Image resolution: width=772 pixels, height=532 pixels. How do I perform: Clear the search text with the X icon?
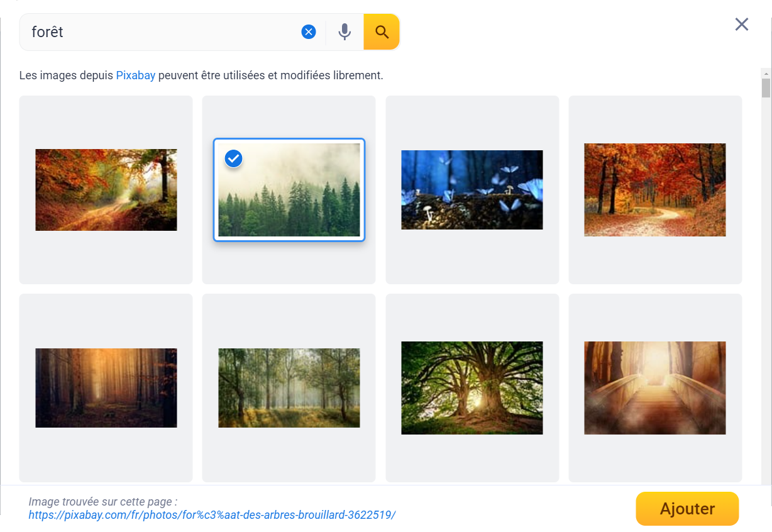tap(308, 32)
